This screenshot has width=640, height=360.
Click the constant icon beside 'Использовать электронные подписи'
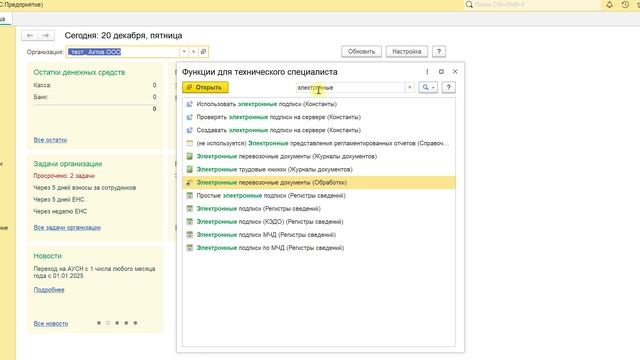[189, 104]
